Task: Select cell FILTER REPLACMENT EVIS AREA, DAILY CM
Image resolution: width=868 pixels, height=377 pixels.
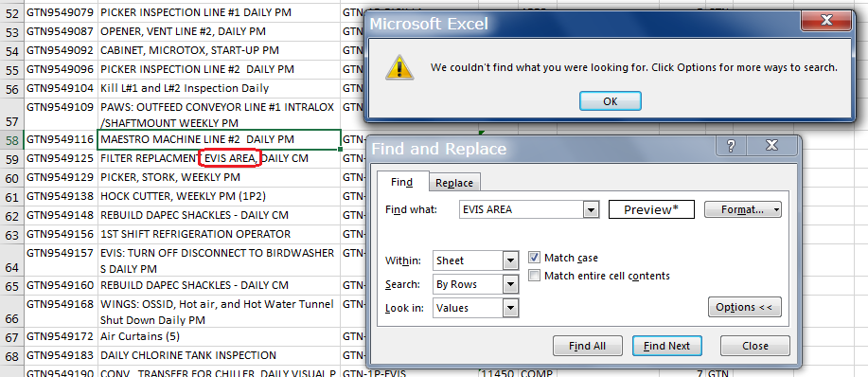Action: 219,159
